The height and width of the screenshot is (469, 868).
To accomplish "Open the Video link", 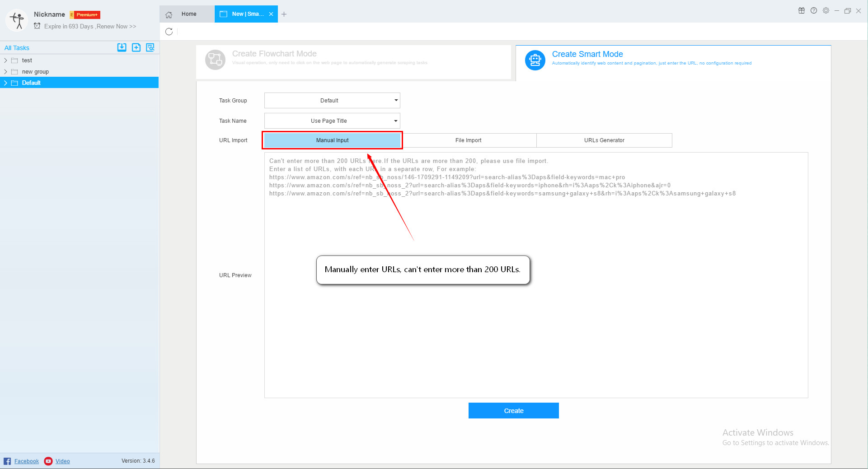I will [x=63, y=461].
